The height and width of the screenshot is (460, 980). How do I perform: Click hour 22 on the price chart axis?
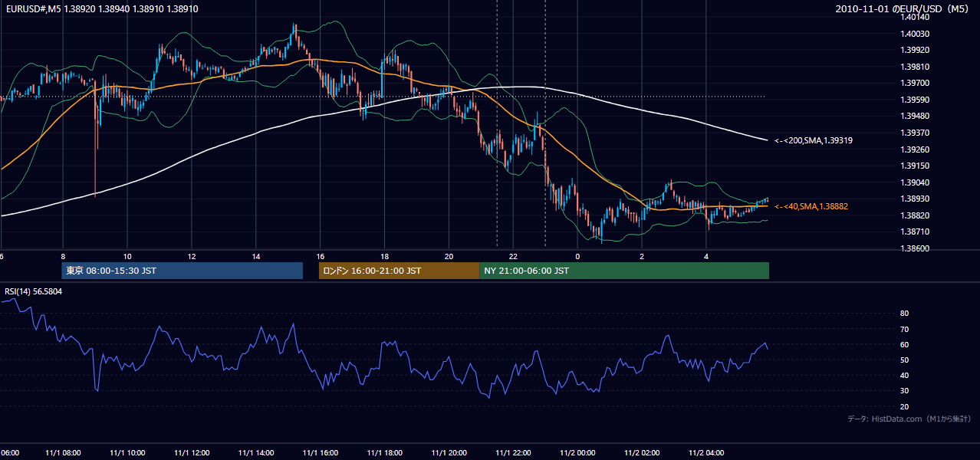coord(514,256)
